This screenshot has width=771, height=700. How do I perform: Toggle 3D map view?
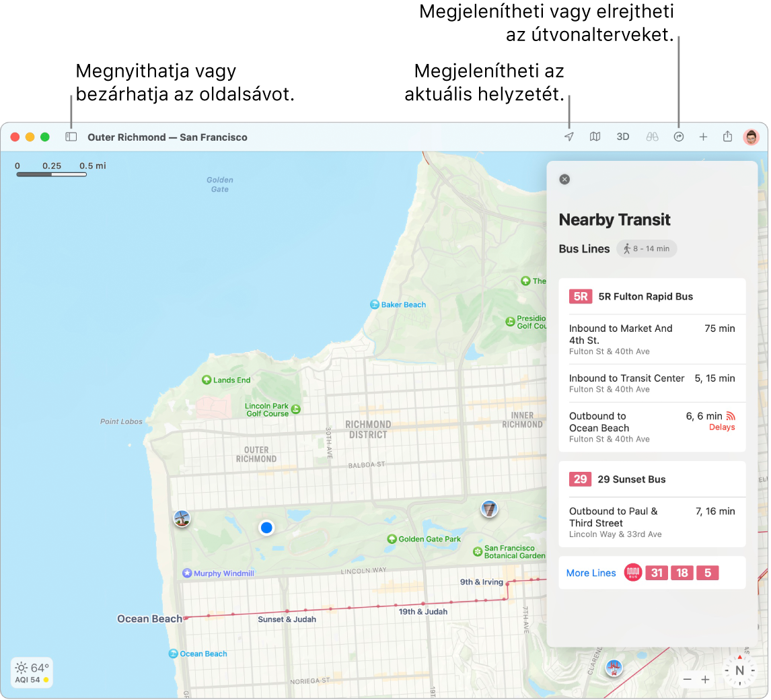click(623, 137)
